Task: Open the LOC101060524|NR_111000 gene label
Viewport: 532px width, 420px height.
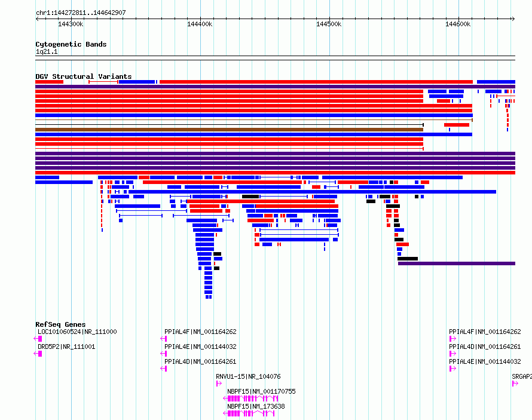Action: click(77, 332)
